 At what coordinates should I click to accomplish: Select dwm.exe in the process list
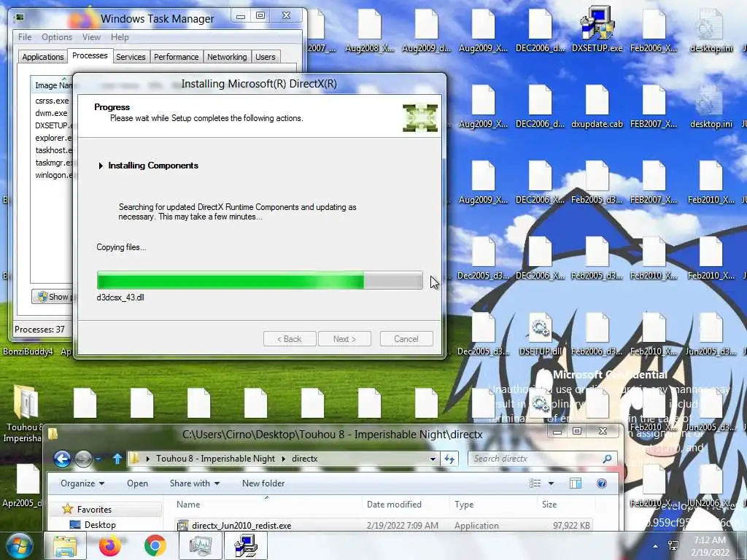[51, 113]
